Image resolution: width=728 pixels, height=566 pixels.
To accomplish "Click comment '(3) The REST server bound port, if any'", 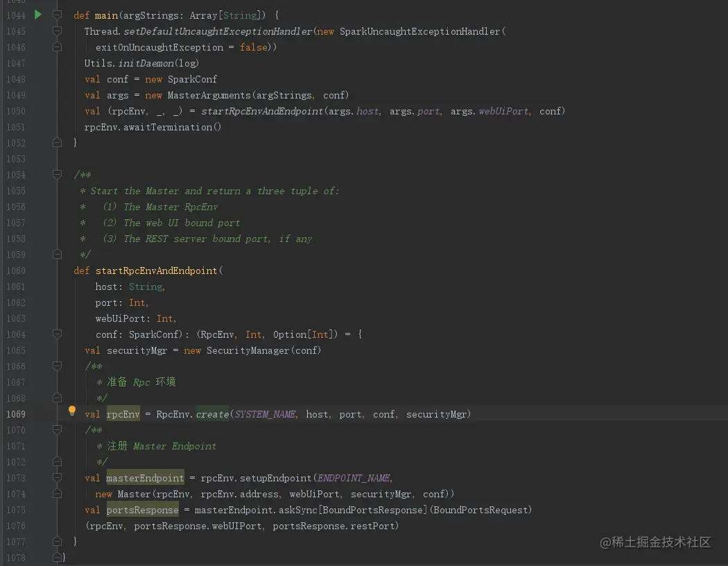I will click(x=207, y=239).
